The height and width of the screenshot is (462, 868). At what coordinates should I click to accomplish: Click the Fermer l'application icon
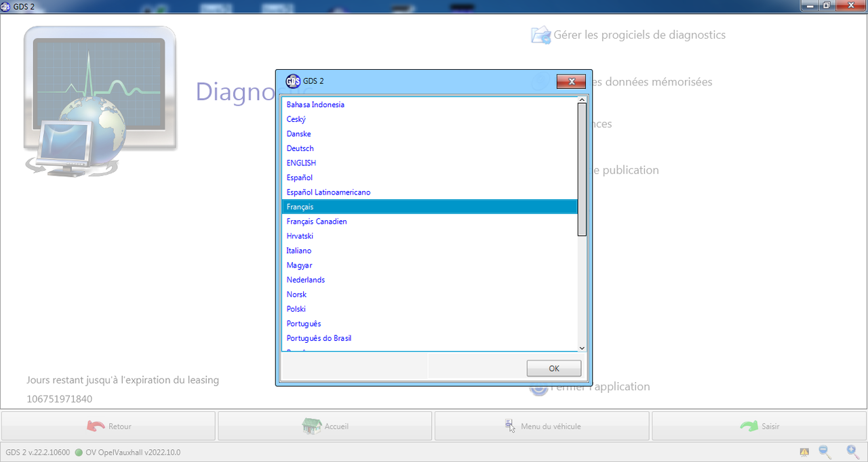point(538,387)
